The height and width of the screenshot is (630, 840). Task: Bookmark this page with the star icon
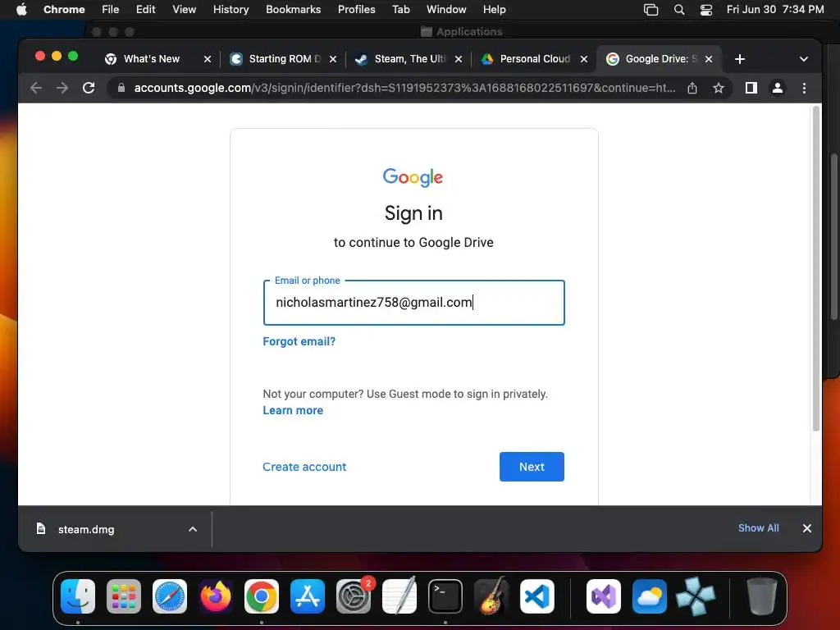(719, 88)
